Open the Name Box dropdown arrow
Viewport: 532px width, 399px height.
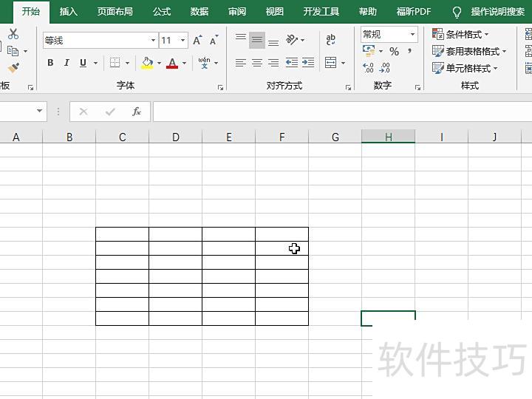pos(40,111)
